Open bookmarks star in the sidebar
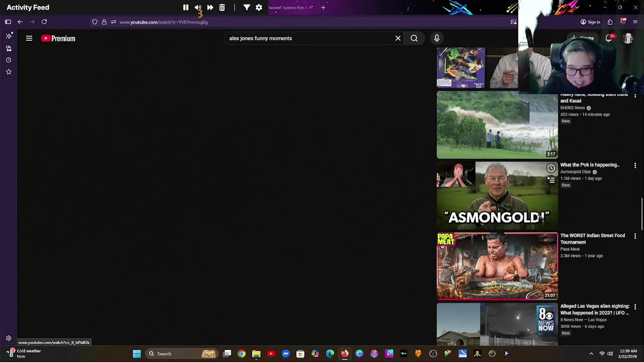Viewport: 644px width, 362px height. point(9,72)
